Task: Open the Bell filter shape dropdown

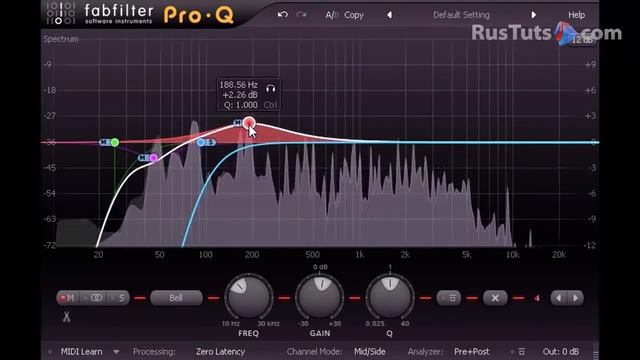Action: click(x=176, y=298)
